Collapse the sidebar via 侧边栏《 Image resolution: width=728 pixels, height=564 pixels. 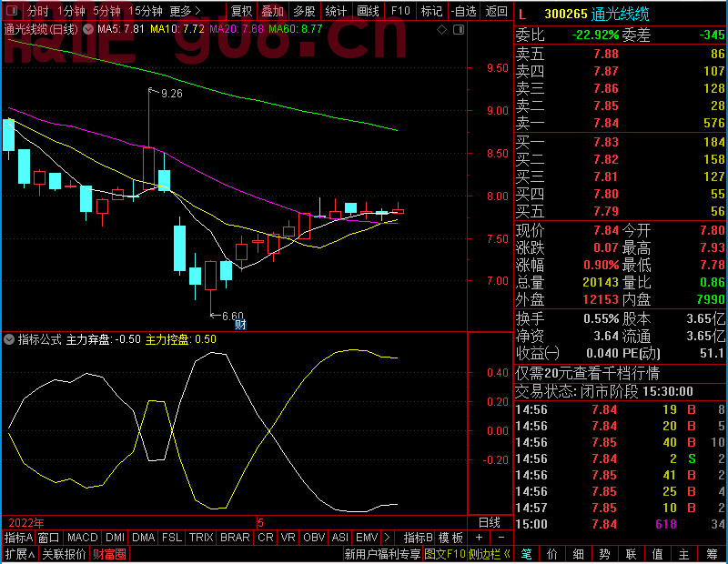[x=490, y=554]
